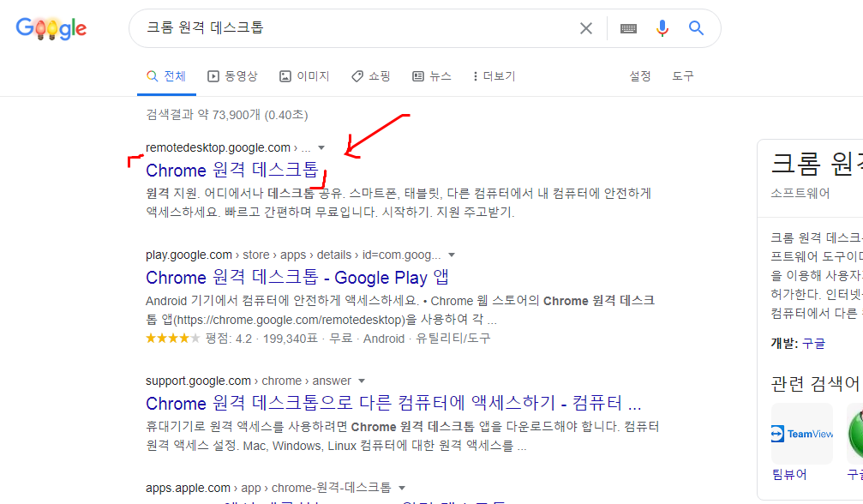Select the 전체 results tab
Viewport: 863px width, 504px height.
coord(166,76)
